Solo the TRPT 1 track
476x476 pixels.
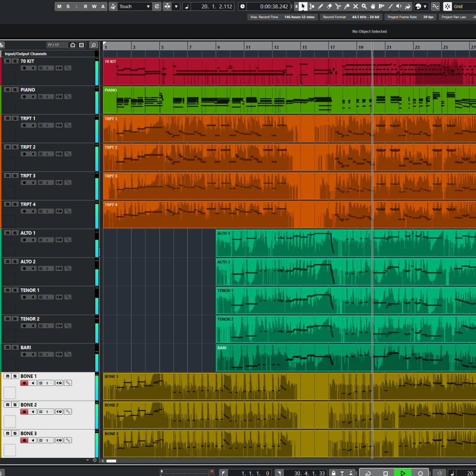coord(15,118)
